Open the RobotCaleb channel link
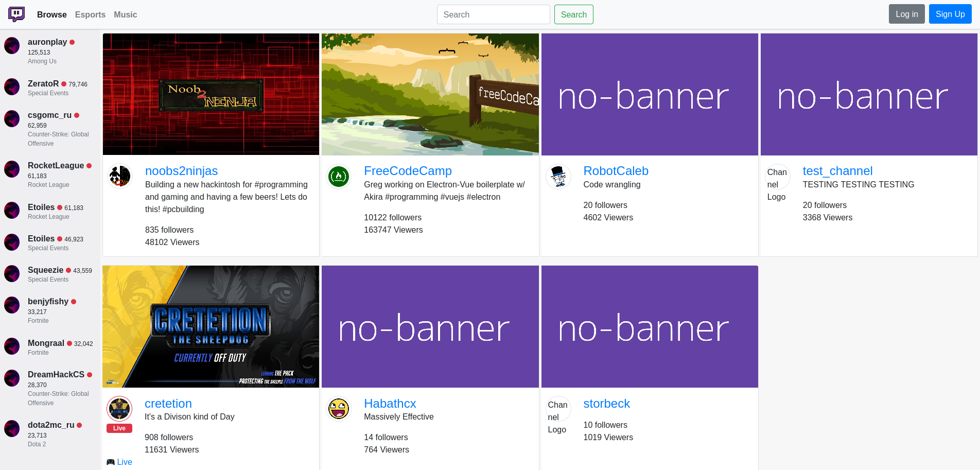 click(616, 171)
